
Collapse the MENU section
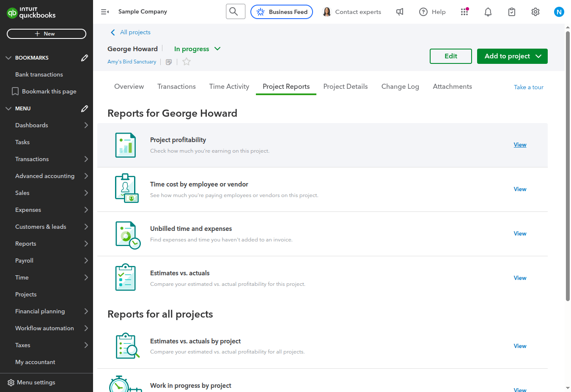click(8, 108)
